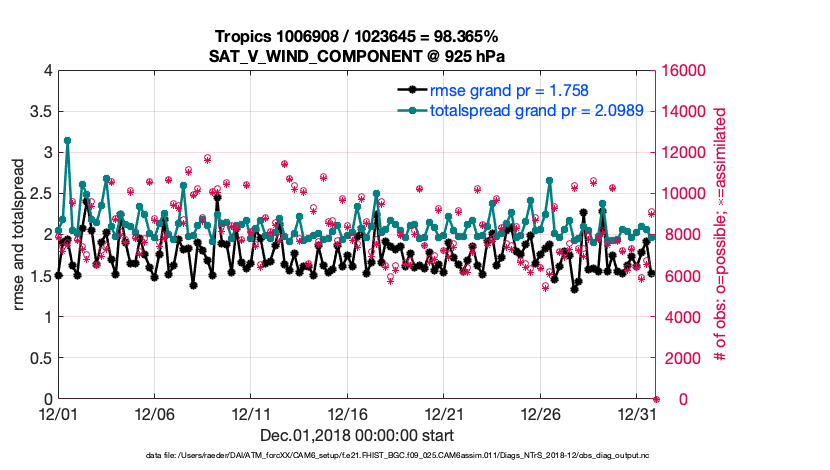Screen dimensions: 830x470
Task: Click the SAT_V_WIND_COMPONENT @ 925 hPa subtitle
Action: pos(357,56)
